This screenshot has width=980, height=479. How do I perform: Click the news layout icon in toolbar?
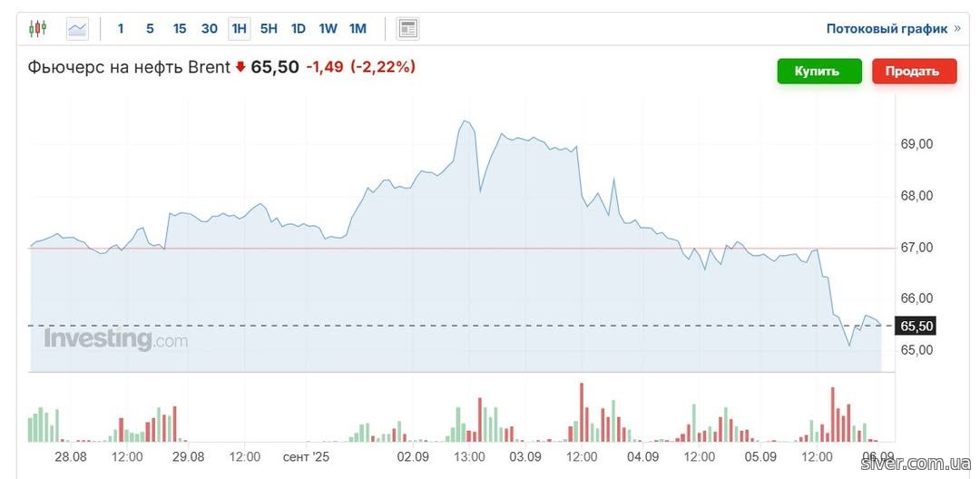[x=407, y=29]
